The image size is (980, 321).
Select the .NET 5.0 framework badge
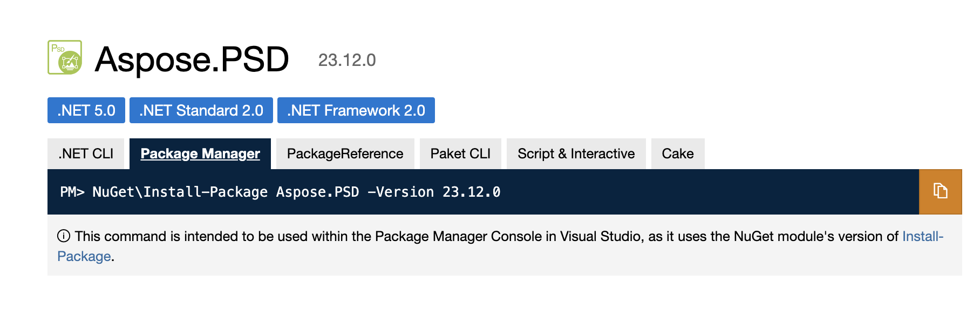click(x=86, y=110)
